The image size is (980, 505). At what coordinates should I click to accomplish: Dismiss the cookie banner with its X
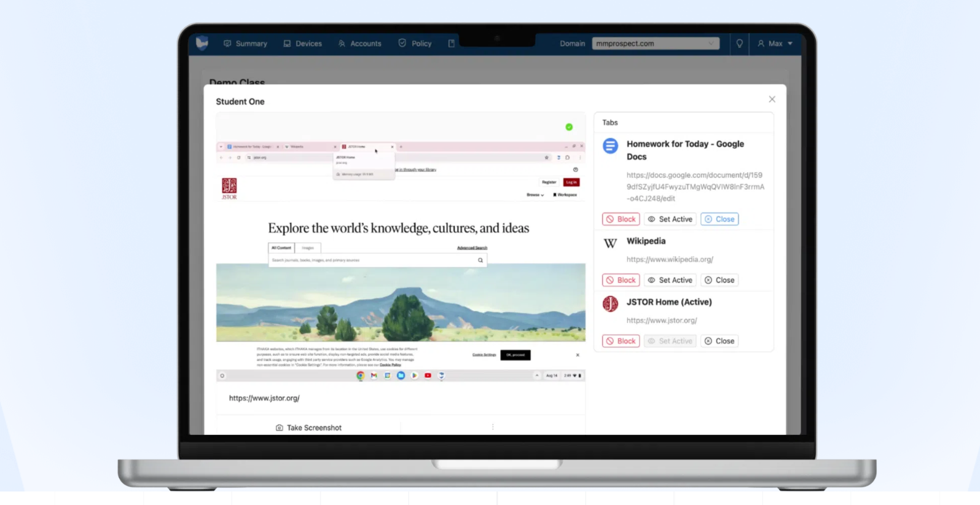pyautogui.click(x=578, y=355)
